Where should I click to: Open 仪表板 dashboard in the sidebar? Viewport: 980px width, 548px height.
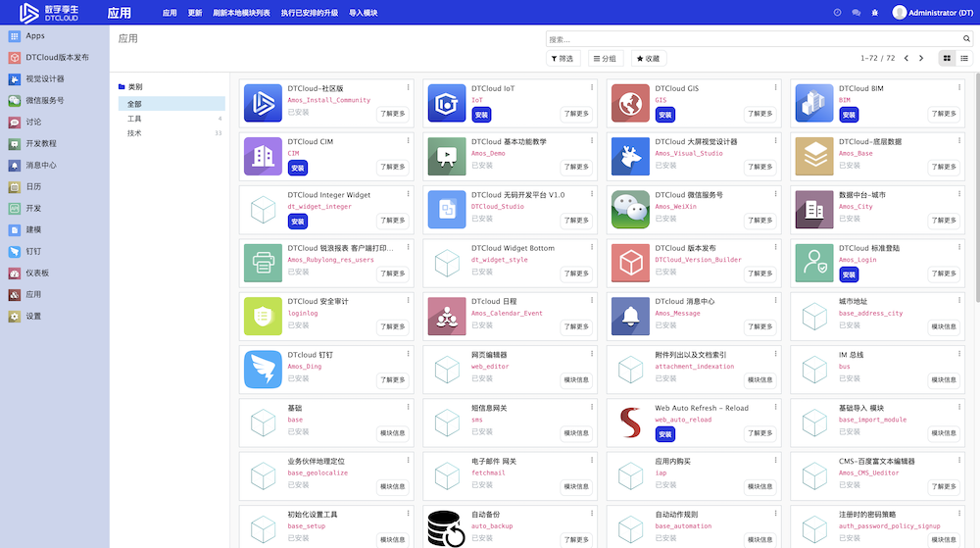click(x=37, y=273)
